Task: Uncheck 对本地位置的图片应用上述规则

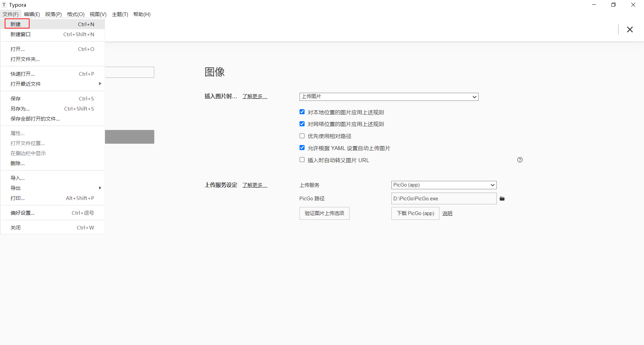Action: [302, 112]
